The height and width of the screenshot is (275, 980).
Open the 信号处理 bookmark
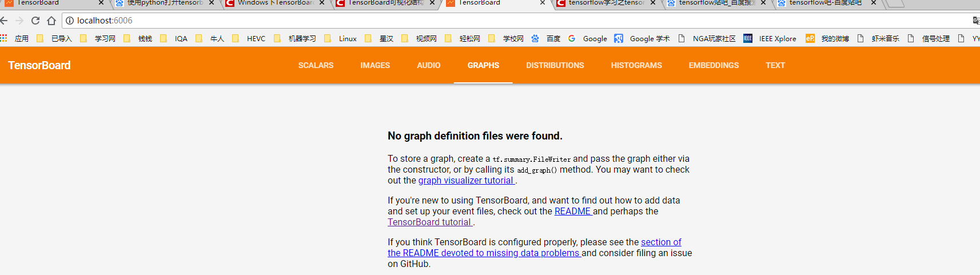coord(928,38)
